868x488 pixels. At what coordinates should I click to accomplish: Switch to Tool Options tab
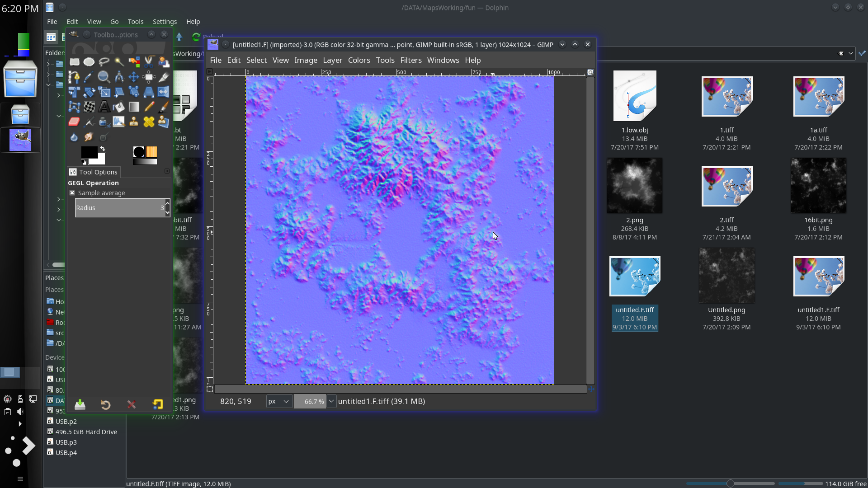coord(94,172)
